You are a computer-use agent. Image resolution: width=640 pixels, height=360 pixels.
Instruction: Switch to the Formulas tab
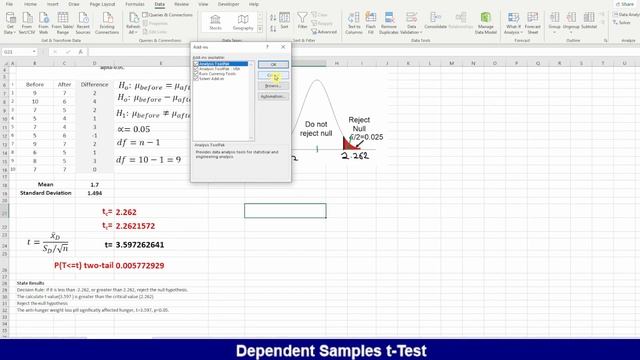[135, 4]
